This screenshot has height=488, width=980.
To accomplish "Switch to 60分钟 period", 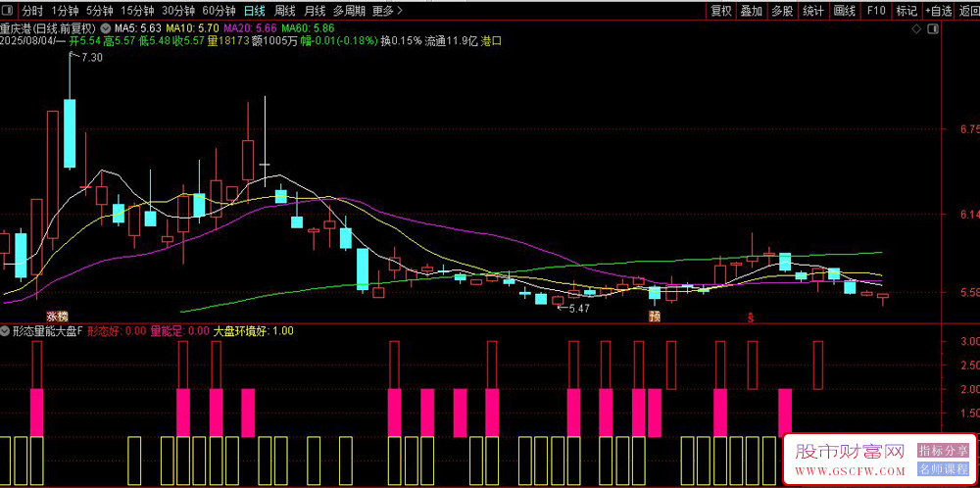I will pyautogui.click(x=220, y=11).
